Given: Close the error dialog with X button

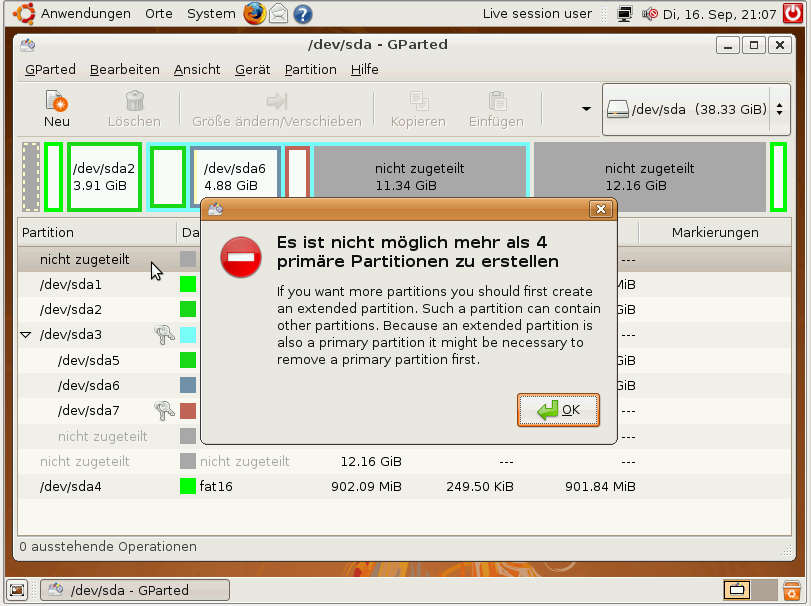Looking at the screenshot, I should 600,209.
